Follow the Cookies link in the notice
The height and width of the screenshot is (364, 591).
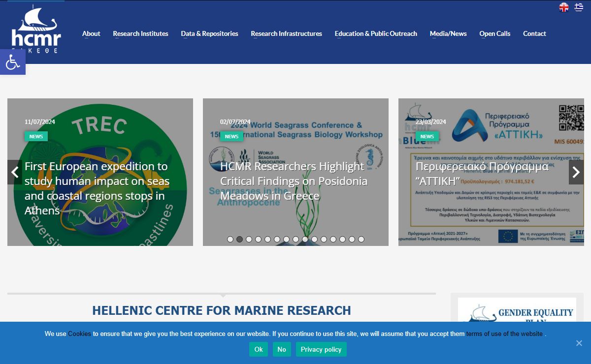[x=79, y=334]
